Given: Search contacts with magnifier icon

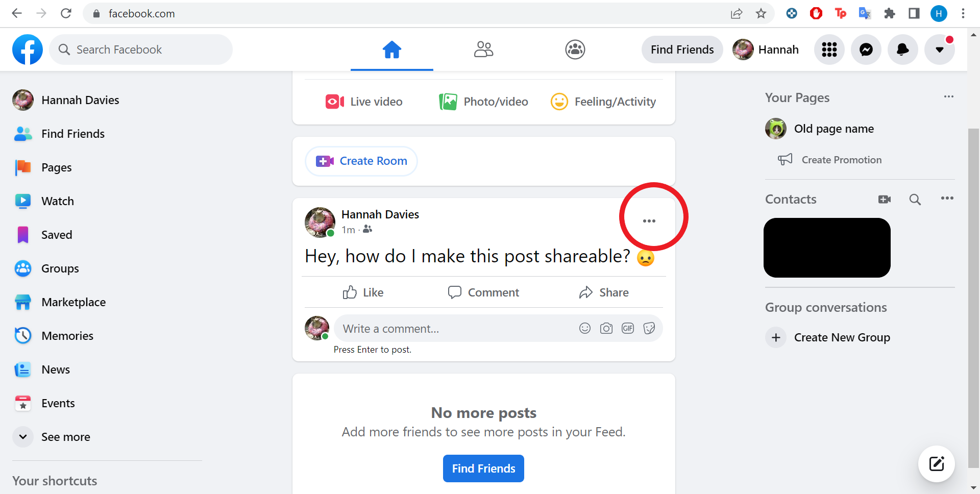Looking at the screenshot, I should pyautogui.click(x=915, y=200).
